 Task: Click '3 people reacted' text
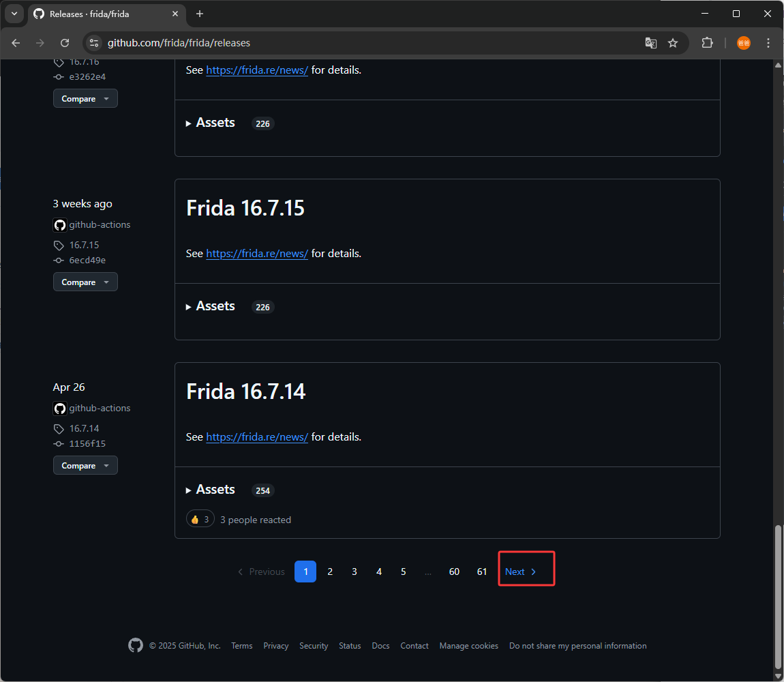pyautogui.click(x=256, y=520)
